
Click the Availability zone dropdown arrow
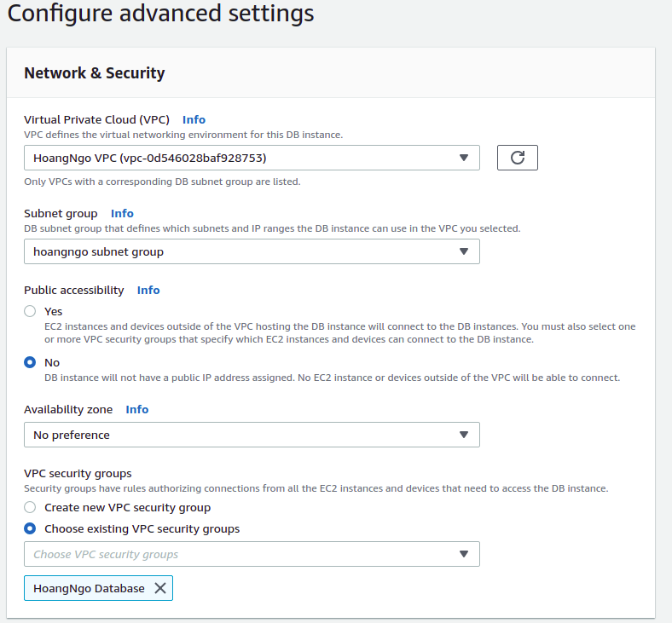tap(464, 435)
